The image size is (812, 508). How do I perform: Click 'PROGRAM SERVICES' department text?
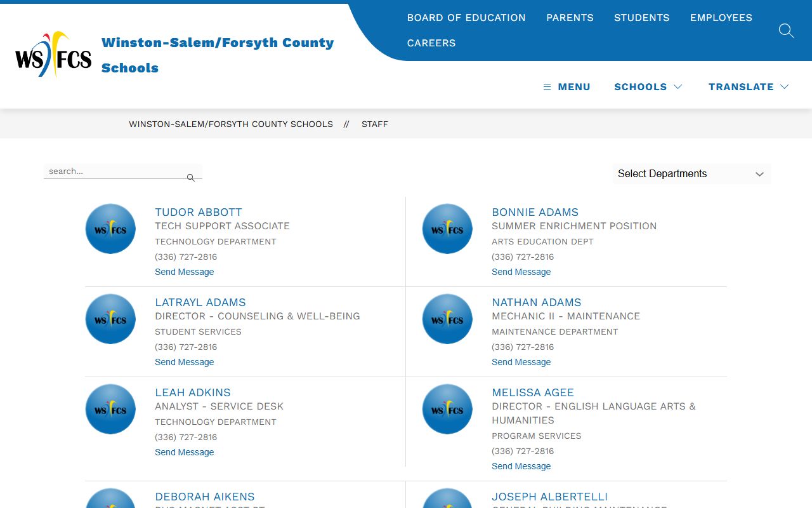(x=536, y=436)
